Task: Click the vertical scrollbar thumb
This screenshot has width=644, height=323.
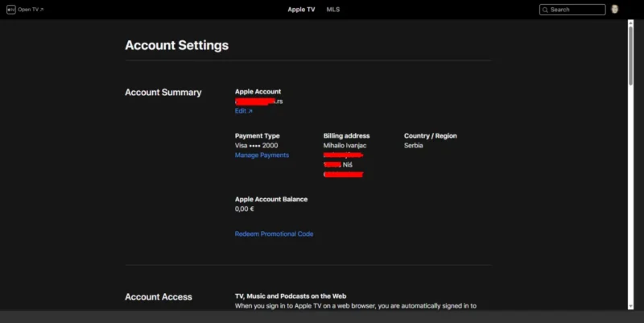Action: pos(630,56)
